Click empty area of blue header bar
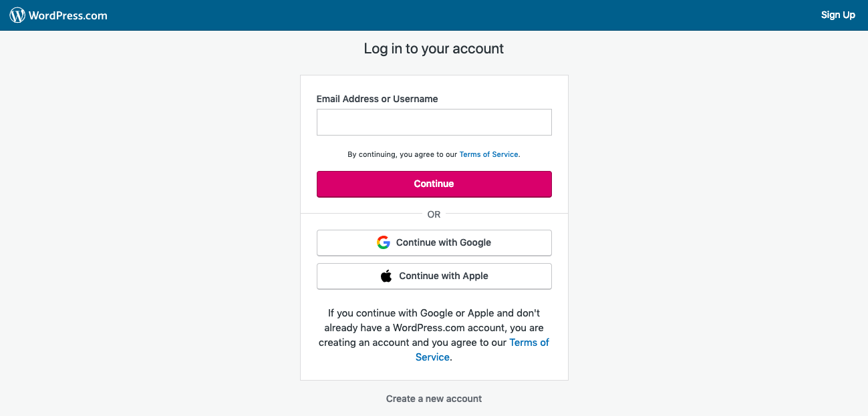Viewport: 868px width, 416px height. point(468,15)
